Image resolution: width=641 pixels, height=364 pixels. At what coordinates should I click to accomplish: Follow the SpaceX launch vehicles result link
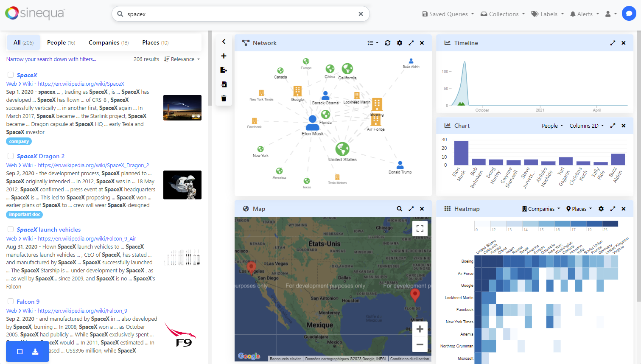coord(48,229)
